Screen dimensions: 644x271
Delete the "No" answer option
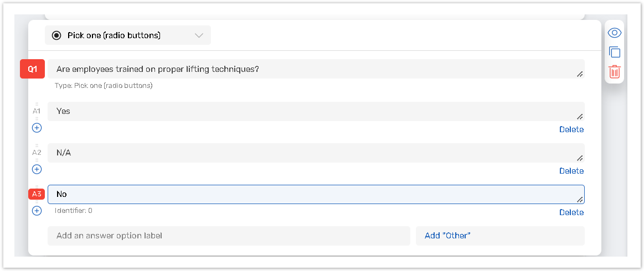[x=571, y=212]
